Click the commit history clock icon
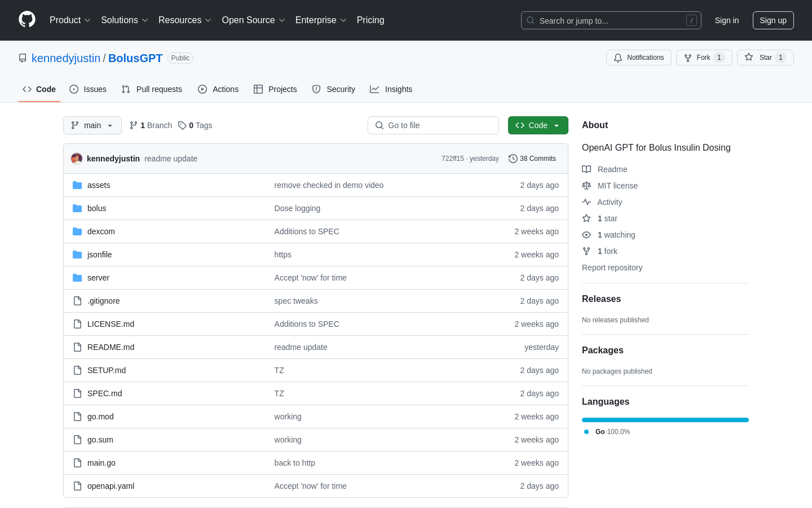This screenshot has height=508, width=812. pyautogui.click(x=513, y=159)
